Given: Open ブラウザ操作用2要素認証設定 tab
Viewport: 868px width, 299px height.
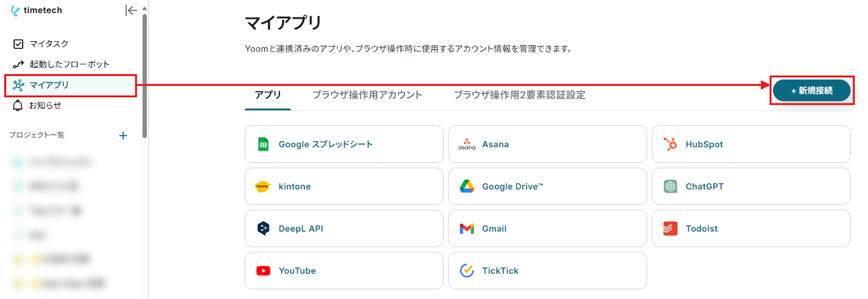Looking at the screenshot, I should coord(519,95).
